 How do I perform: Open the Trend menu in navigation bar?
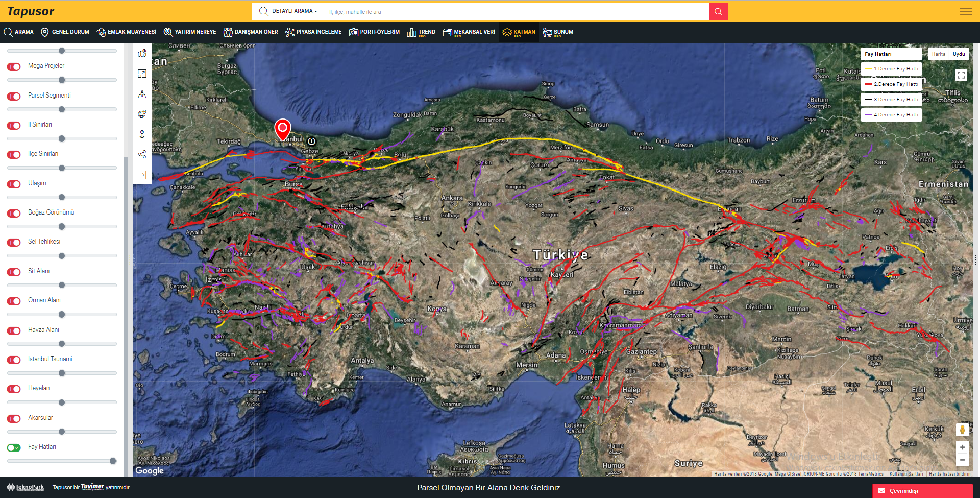tap(421, 32)
